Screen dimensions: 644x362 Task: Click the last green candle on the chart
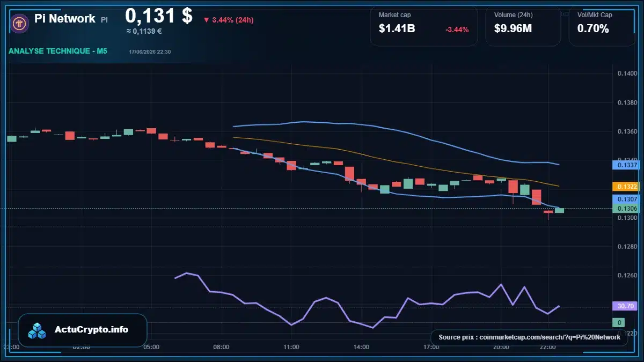[x=559, y=210]
